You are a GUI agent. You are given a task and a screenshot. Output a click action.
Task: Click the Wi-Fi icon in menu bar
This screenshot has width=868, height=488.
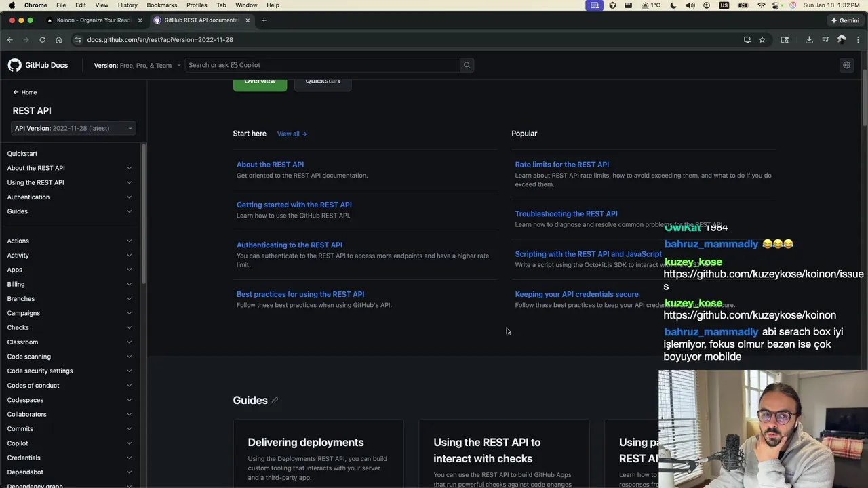click(x=761, y=5)
